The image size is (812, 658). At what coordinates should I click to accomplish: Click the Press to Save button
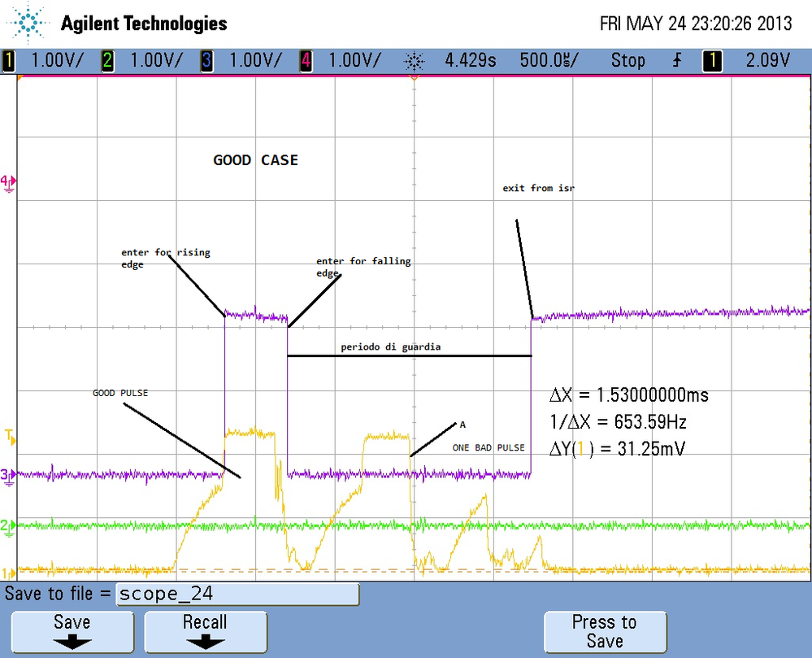click(x=605, y=632)
